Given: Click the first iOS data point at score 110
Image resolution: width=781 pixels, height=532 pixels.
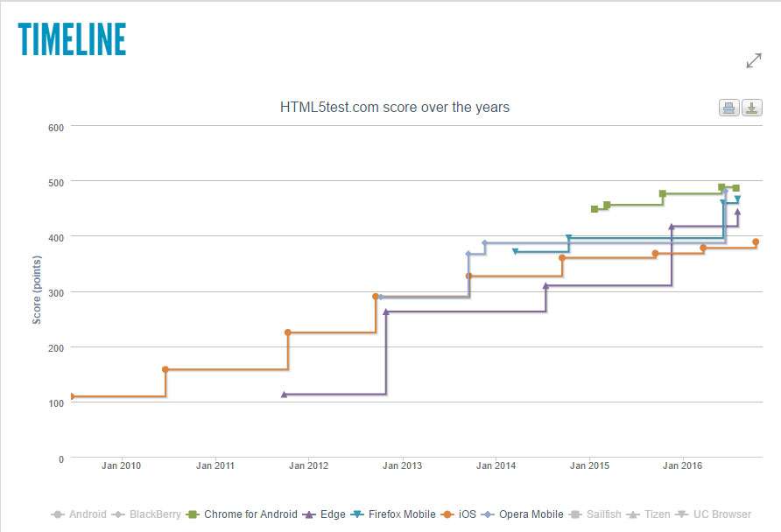Looking at the screenshot, I should [x=72, y=396].
